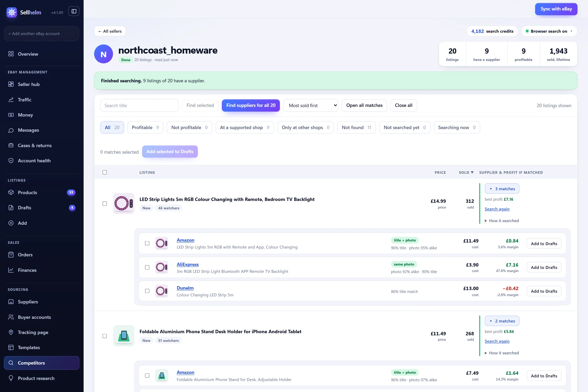Open the Most sold first sort dropdown
Image resolution: width=588 pixels, height=392 pixels.
click(311, 105)
